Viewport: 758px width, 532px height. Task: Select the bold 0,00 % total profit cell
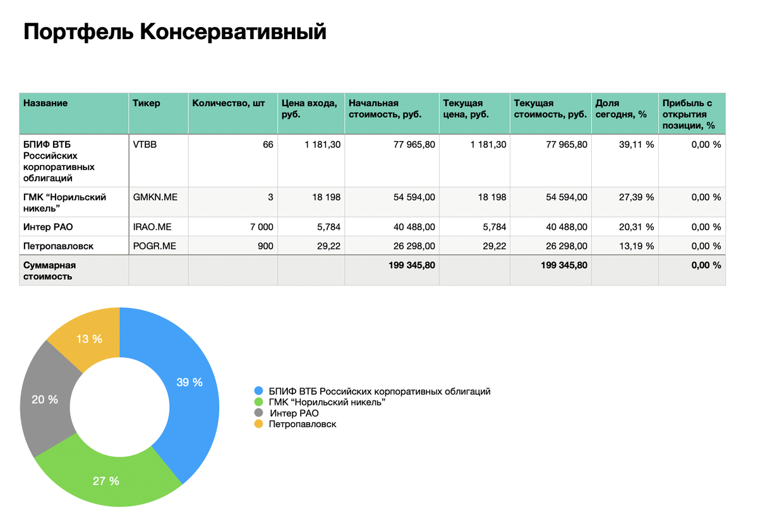pyautogui.click(x=692, y=270)
